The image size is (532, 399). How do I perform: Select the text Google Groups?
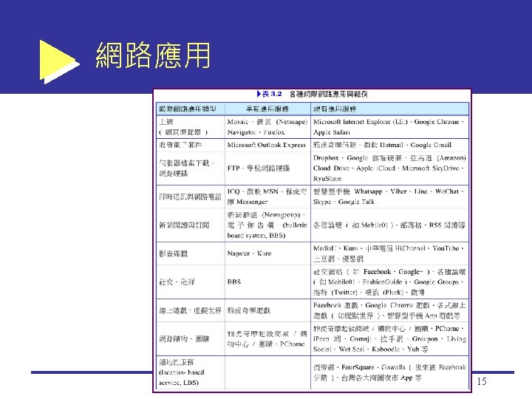click(x=437, y=282)
